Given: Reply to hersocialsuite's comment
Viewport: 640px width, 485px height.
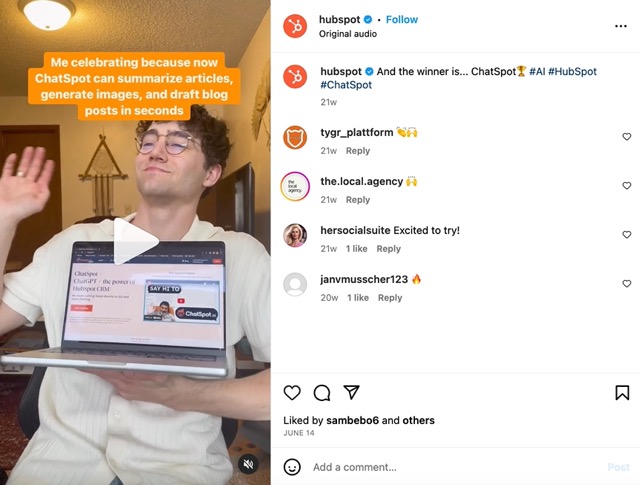Looking at the screenshot, I should (389, 249).
